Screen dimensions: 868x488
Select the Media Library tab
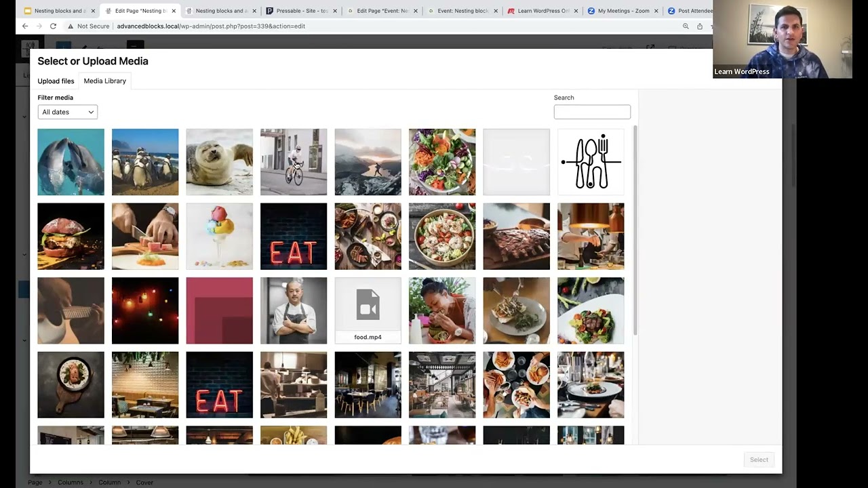[x=104, y=81]
